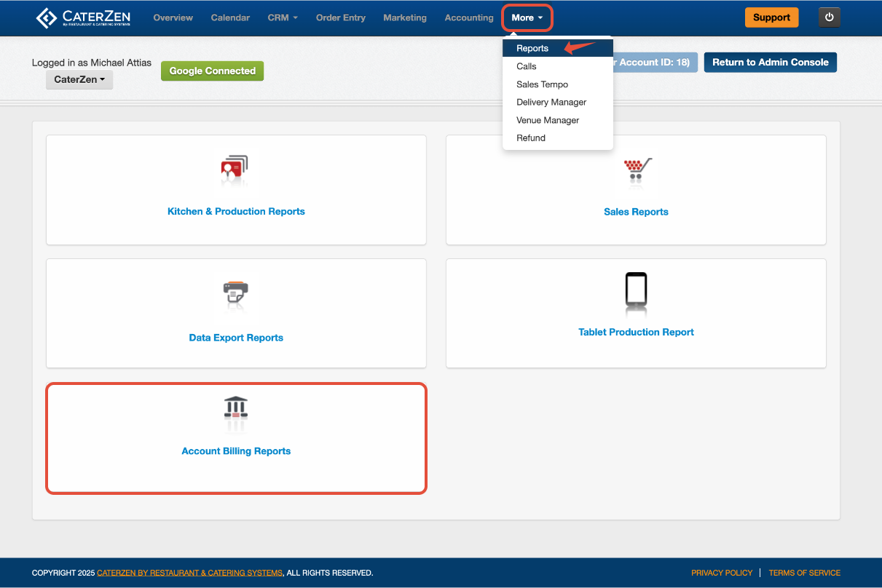Viewport: 882px width, 588px height.
Task: Select Calls from the More menu
Action: coord(558,66)
